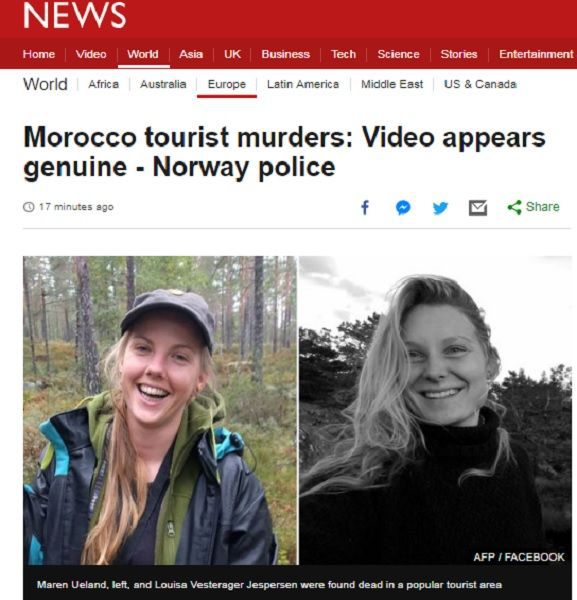Open the left photo of woman in cap

(160, 410)
